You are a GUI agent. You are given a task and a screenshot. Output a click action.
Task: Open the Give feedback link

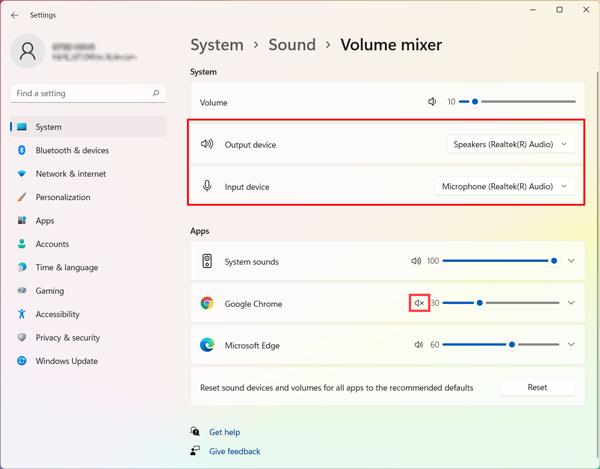[x=234, y=451]
